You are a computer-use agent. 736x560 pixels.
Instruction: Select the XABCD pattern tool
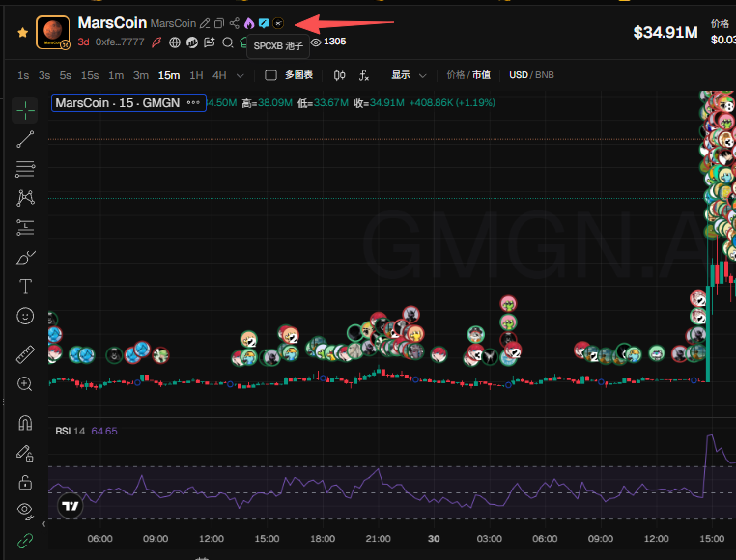point(25,198)
